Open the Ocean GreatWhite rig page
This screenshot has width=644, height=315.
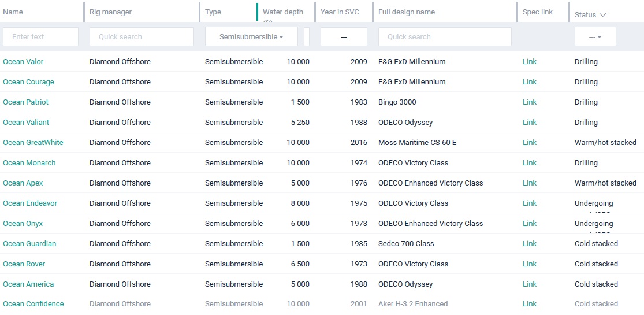pos(33,142)
